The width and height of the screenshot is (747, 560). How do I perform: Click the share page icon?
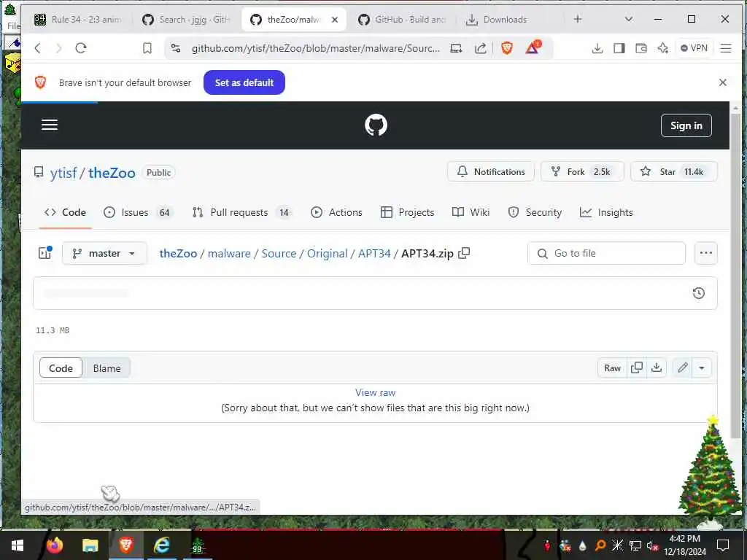pyautogui.click(x=481, y=48)
